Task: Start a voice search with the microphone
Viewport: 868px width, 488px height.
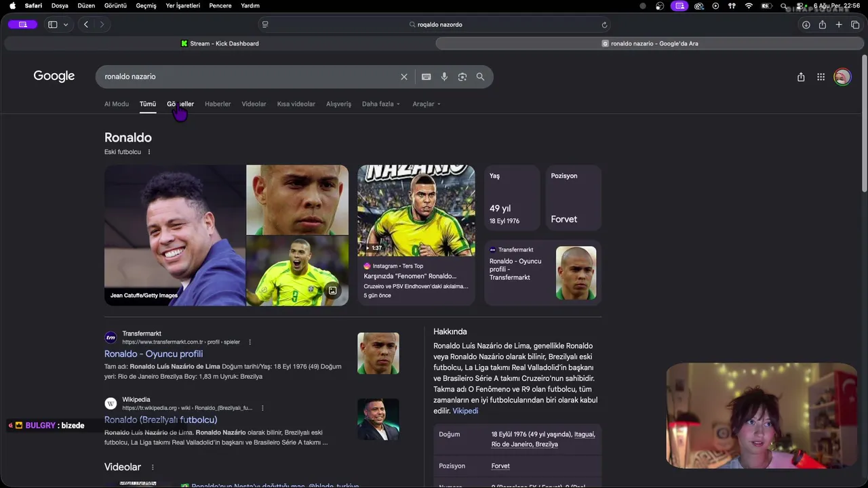Action: tap(444, 77)
